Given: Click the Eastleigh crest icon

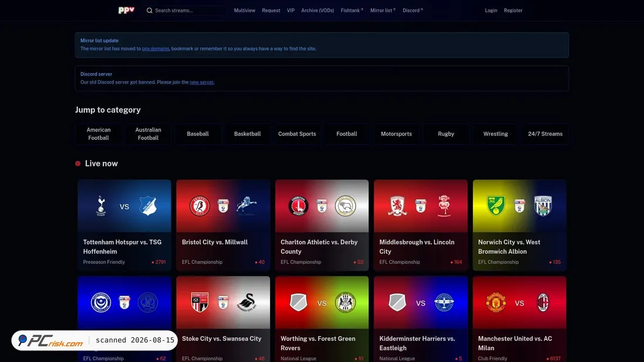Looking at the screenshot, I should click(444, 303).
